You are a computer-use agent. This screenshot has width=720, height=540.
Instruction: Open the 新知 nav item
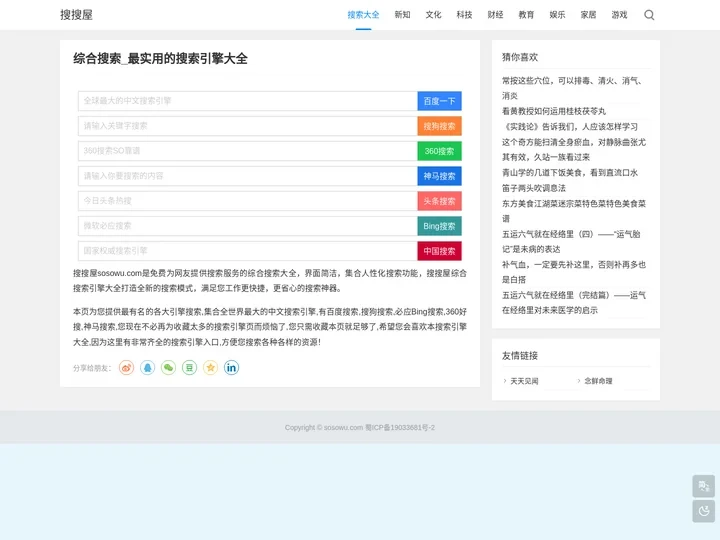pos(402,15)
